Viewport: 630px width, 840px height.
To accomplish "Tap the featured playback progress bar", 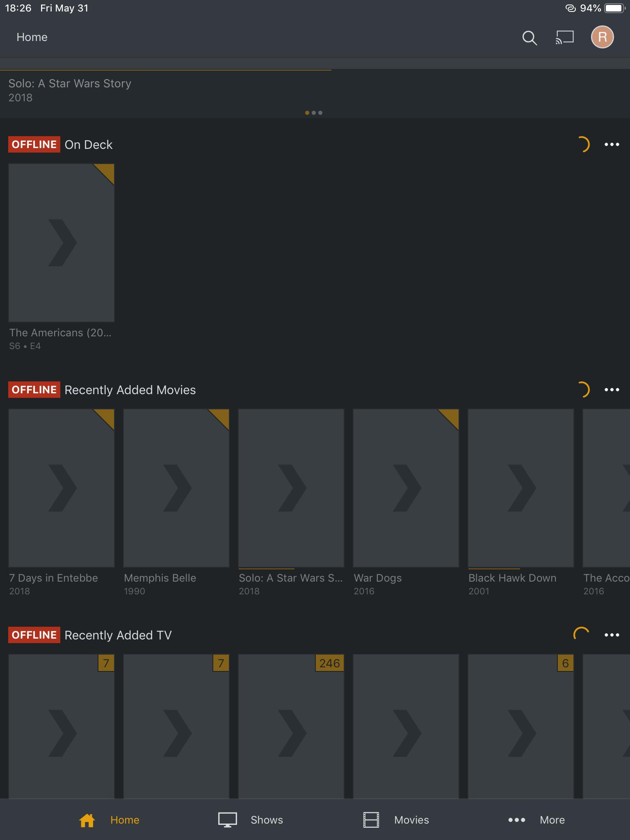I will point(166,70).
